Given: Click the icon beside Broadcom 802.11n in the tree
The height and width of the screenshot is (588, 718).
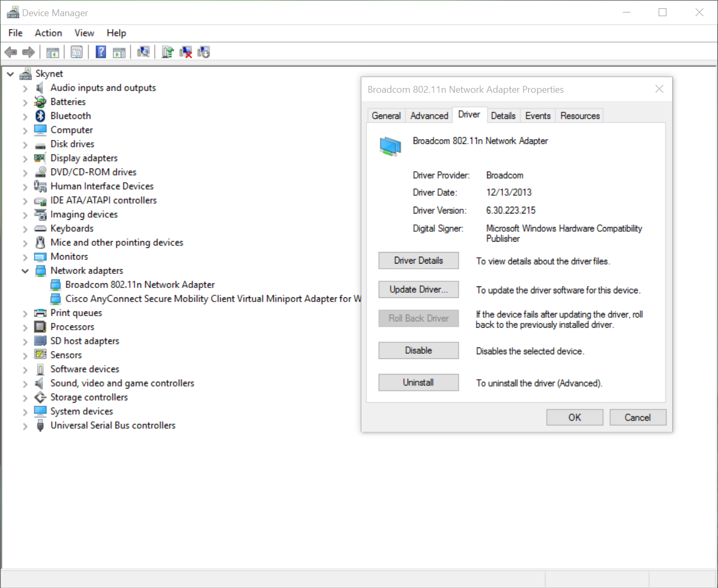Looking at the screenshot, I should click(55, 284).
